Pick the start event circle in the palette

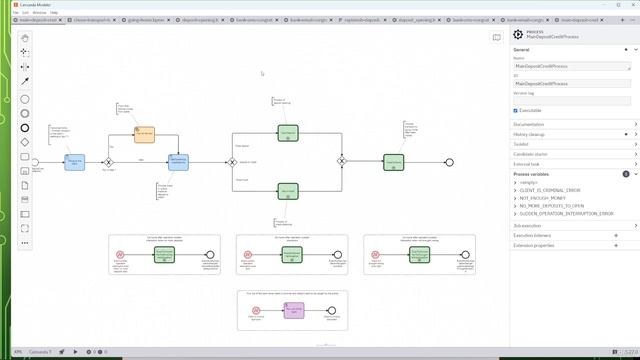(25, 99)
